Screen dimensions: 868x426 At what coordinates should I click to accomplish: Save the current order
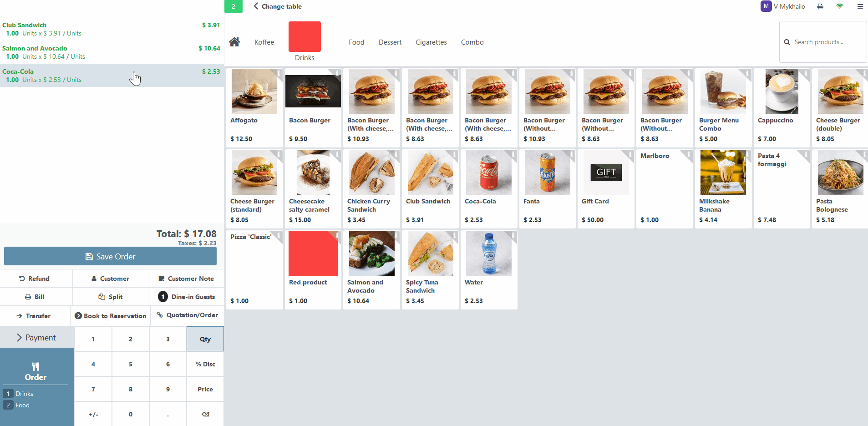click(x=110, y=256)
